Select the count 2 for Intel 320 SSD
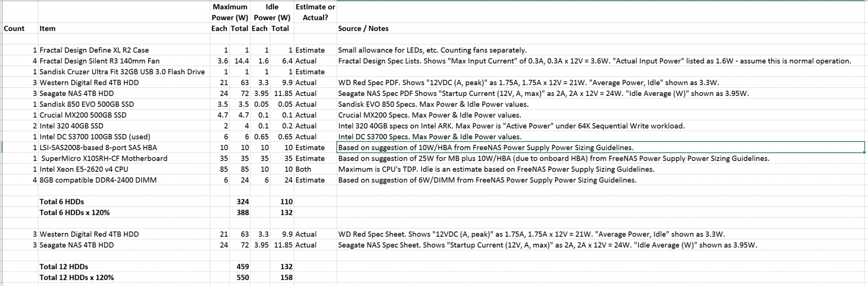The height and width of the screenshot is (286, 868). [35, 126]
